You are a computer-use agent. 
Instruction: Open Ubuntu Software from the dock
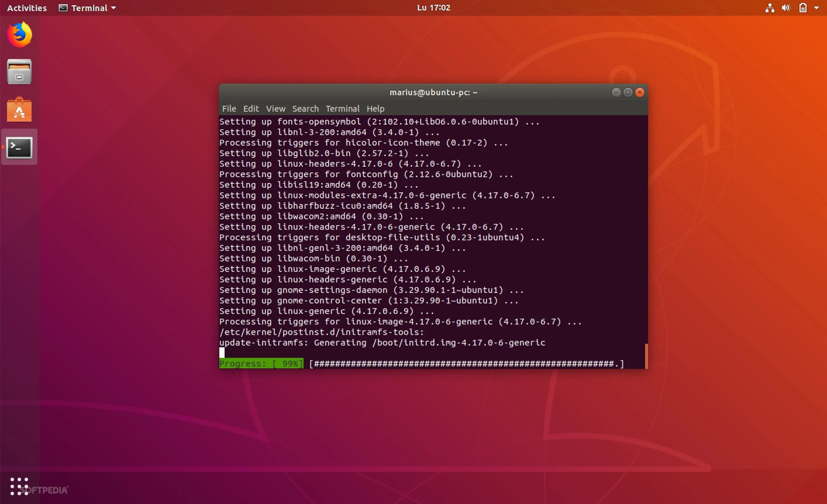pos(20,110)
